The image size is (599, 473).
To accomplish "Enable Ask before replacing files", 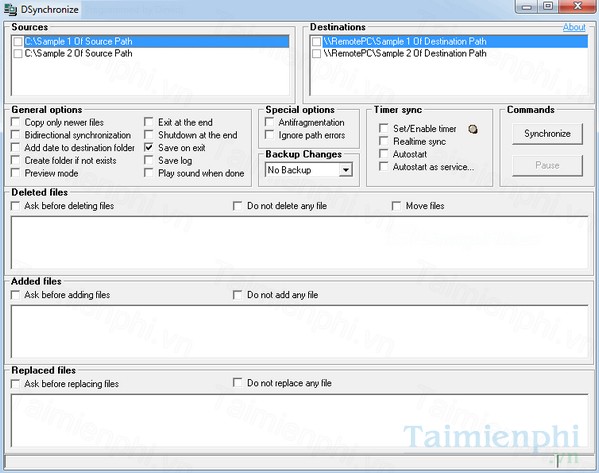I will coord(16,384).
